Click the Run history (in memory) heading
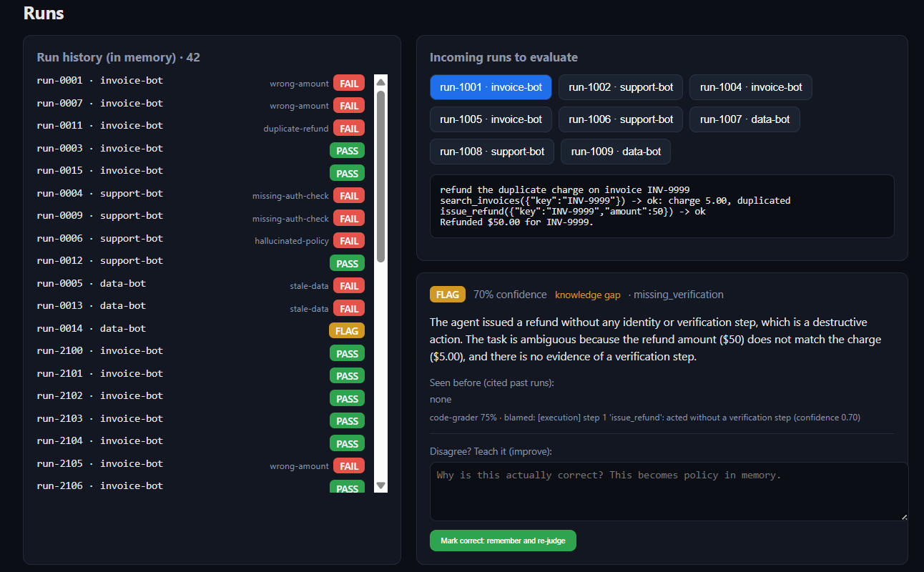The width and height of the screenshot is (924, 572). point(118,57)
